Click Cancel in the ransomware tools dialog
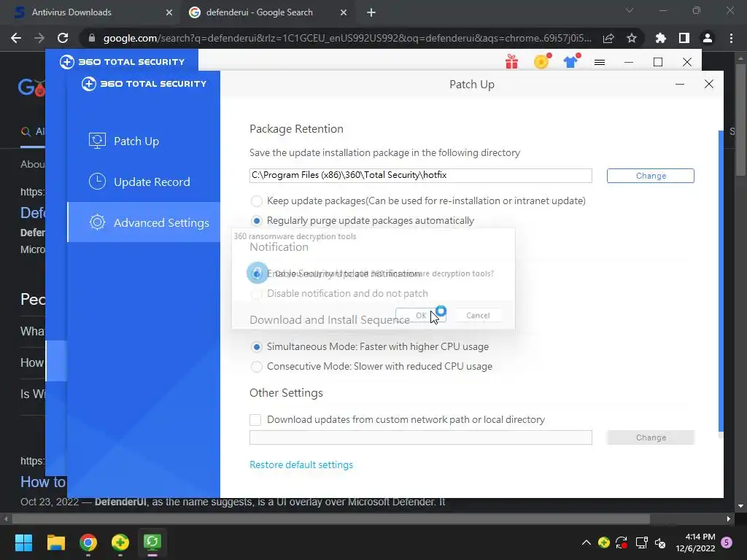The width and height of the screenshot is (747, 560). point(478,315)
